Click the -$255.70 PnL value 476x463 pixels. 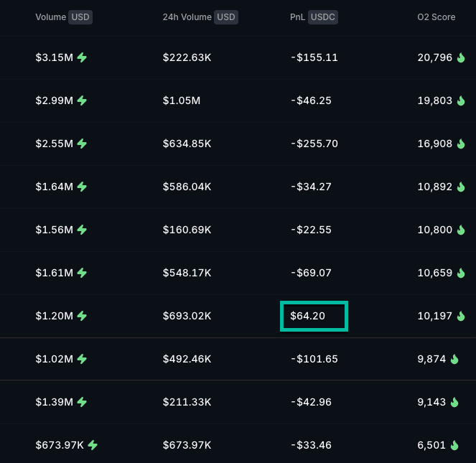[x=314, y=144]
